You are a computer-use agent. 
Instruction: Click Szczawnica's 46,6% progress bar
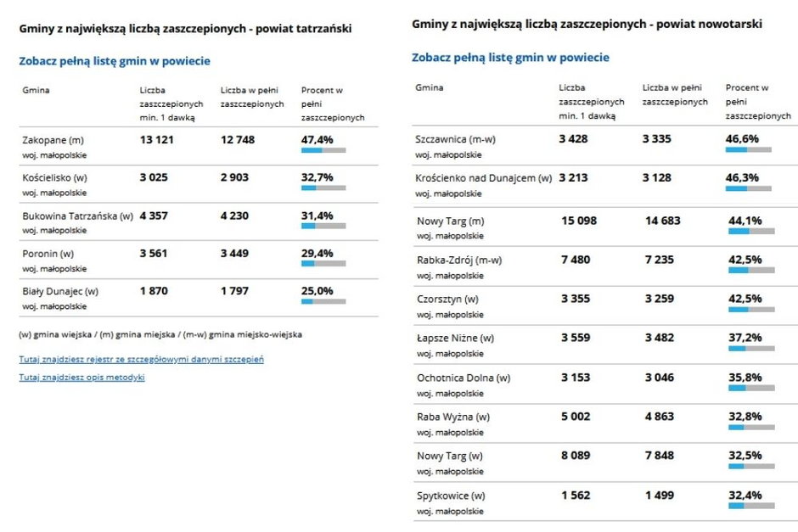(748, 149)
